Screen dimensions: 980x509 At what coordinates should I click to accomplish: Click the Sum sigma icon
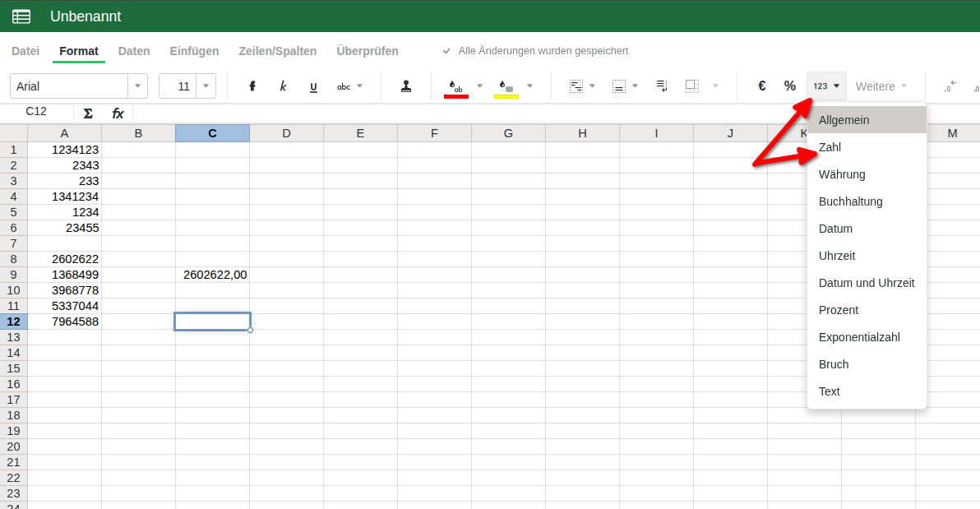[88, 113]
